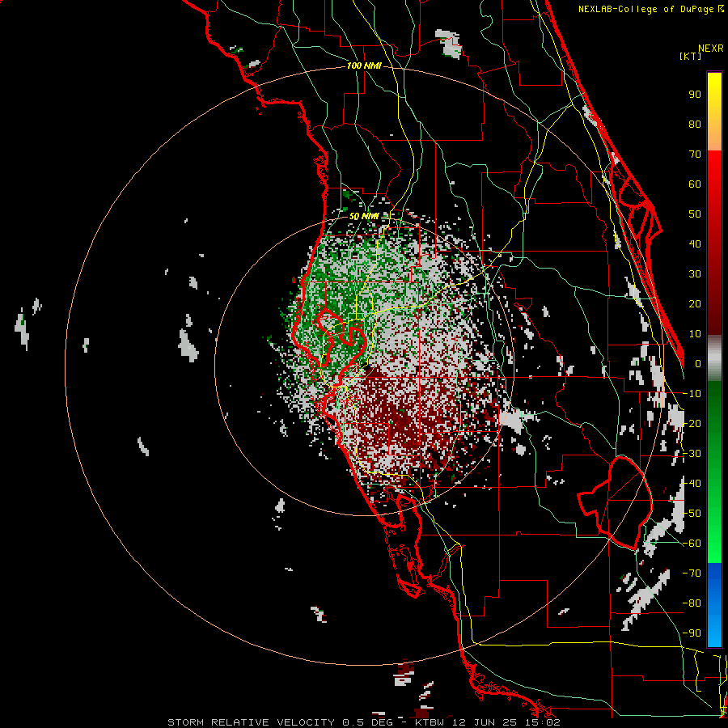Image resolution: width=728 pixels, height=728 pixels.
Task: Click the STORM RELATIVE VELOCITY caption text
Action: (251, 722)
